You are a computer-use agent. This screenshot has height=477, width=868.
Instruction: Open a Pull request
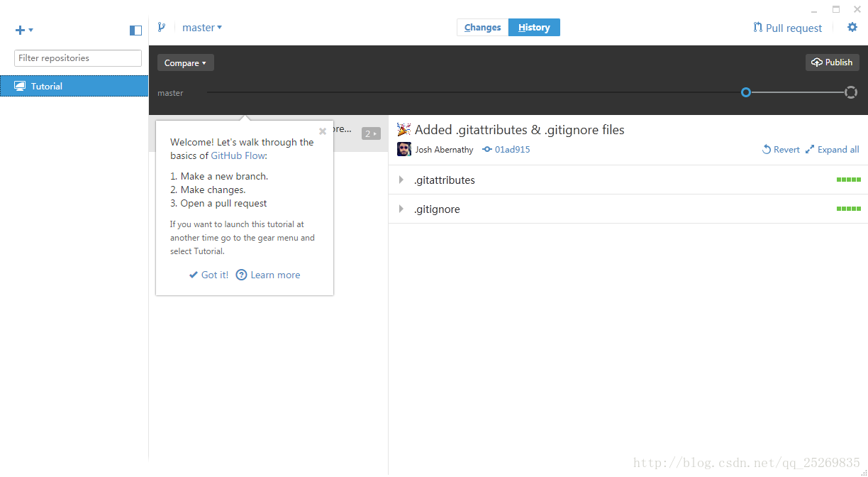click(x=788, y=28)
